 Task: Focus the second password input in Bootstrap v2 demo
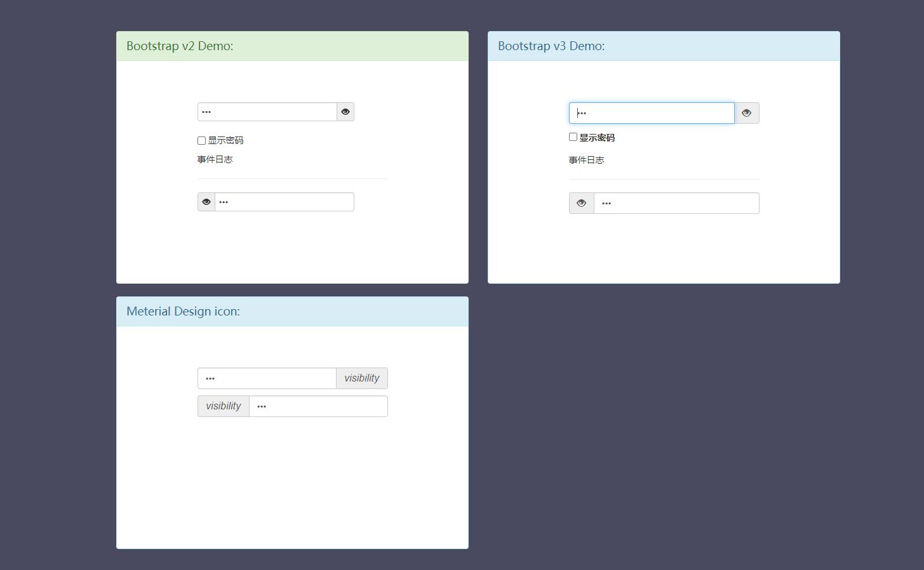[285, 202]
